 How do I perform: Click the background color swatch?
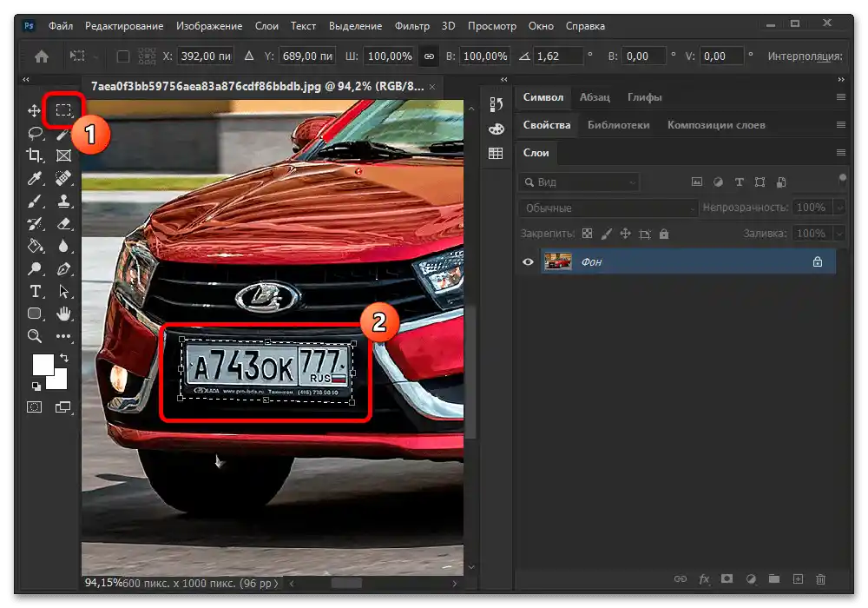[x=60, y=382]
